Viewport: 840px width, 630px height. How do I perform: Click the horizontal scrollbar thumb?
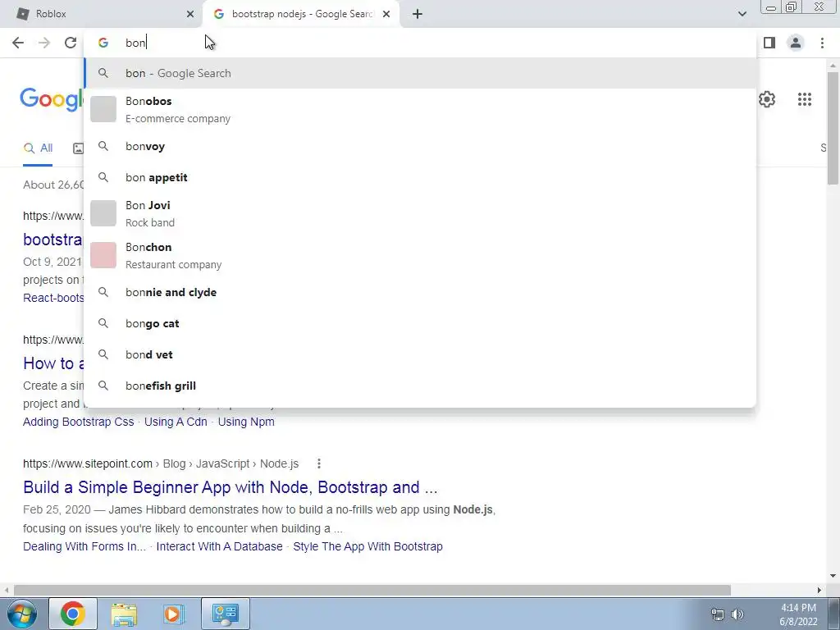(372, 590)
